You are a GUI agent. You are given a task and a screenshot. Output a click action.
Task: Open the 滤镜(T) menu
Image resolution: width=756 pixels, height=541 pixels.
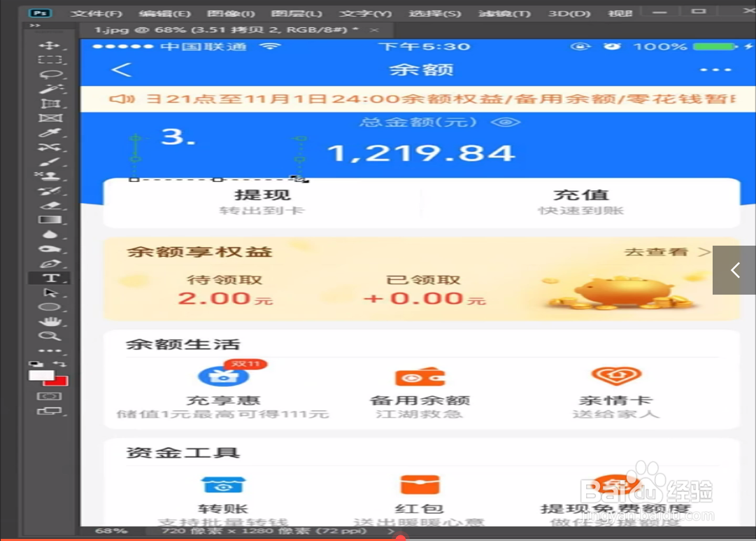tap(504, 13)
